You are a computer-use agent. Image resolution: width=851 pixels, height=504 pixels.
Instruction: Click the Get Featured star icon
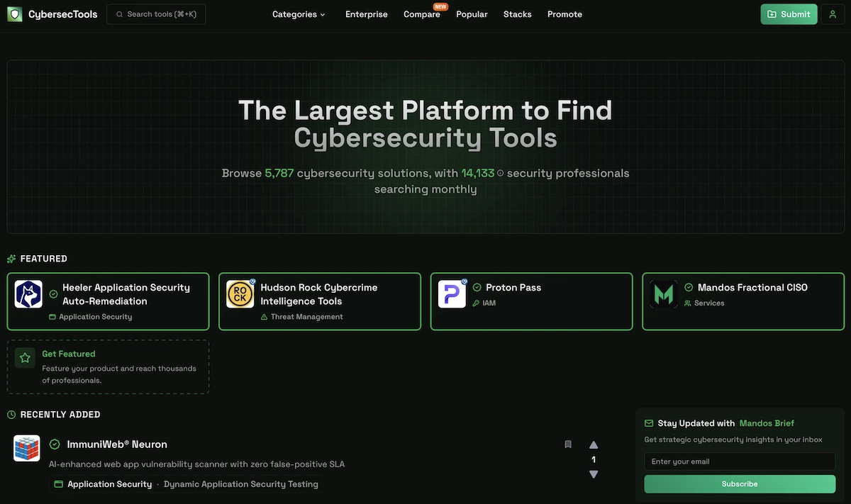click(24, 357)
